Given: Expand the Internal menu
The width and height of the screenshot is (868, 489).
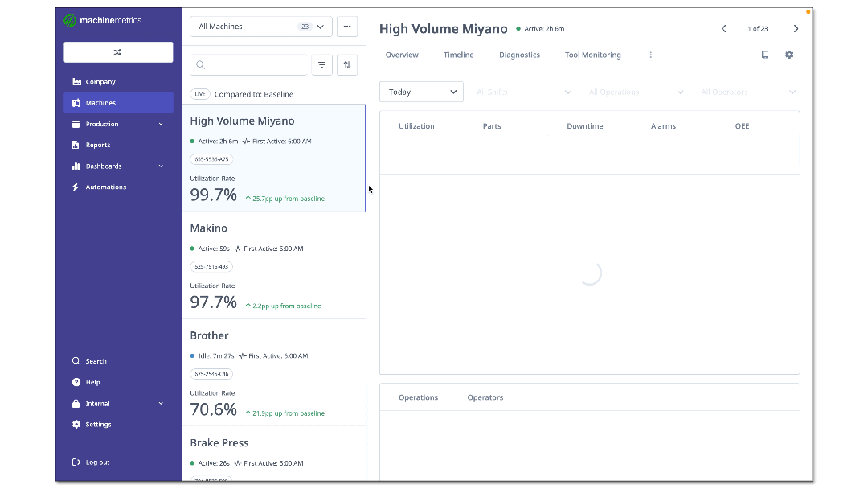Looking at the screenshot, I should (118, 404).
